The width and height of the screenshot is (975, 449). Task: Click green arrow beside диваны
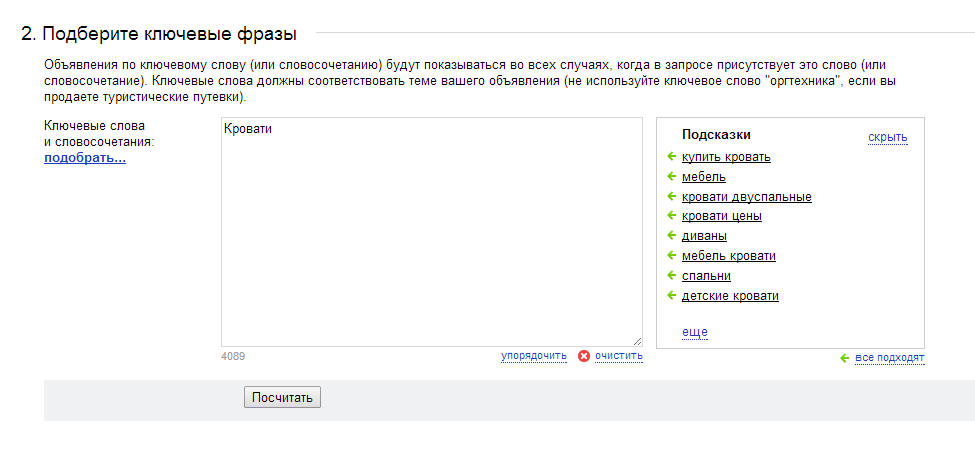(x=671, y=236)
